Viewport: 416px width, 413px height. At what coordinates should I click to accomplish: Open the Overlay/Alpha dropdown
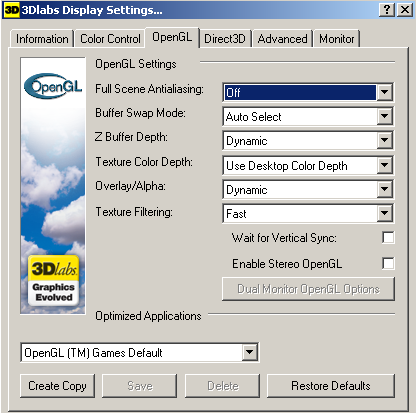point(385,189)
